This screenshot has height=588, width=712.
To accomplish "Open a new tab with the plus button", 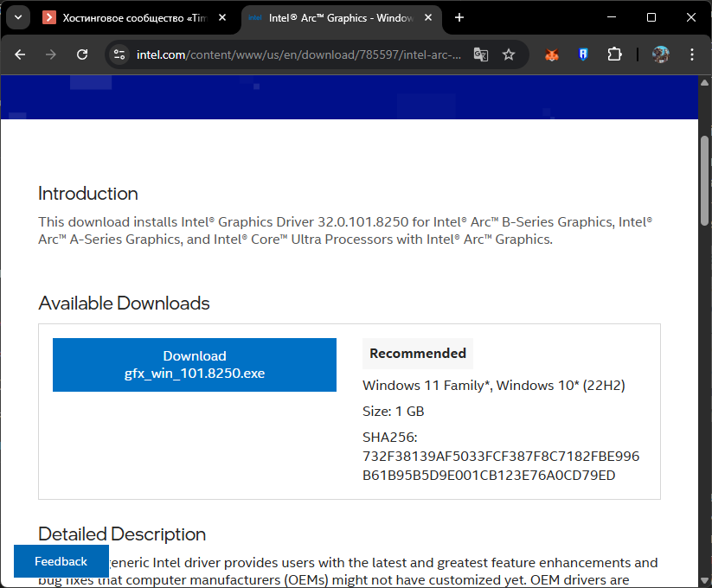I will [459, 17].
